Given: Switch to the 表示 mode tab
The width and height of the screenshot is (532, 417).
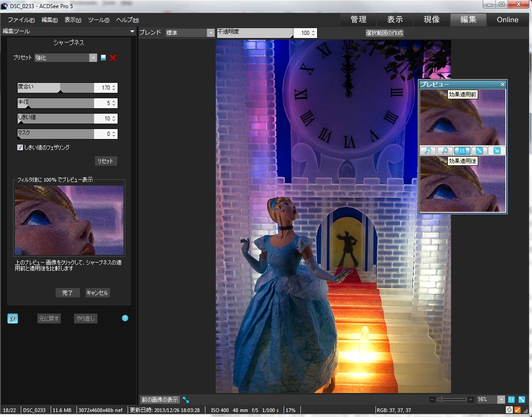Looking at the screenshot, I should click(395, 20).
